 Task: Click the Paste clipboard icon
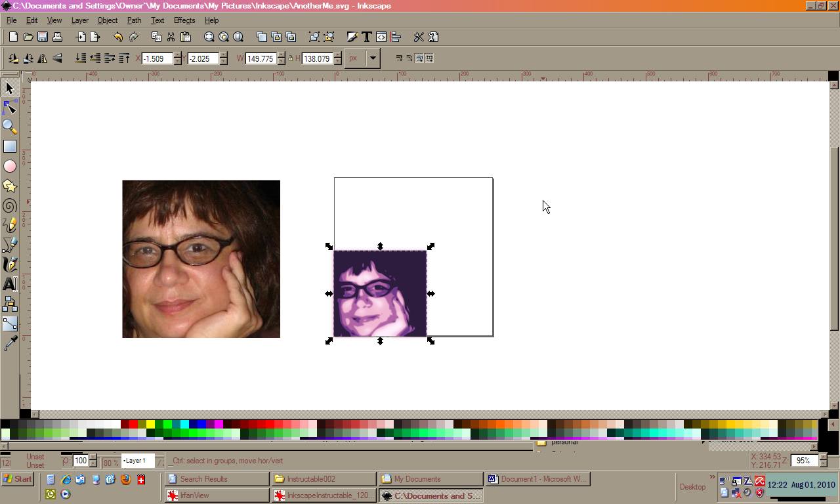tap(185, 37)
